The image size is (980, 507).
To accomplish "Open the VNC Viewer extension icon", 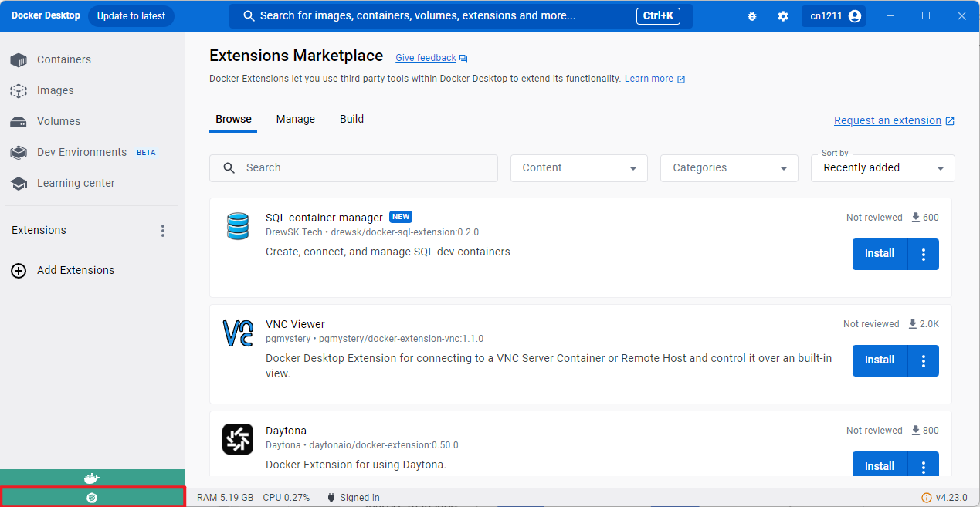I will click(238, 333).
